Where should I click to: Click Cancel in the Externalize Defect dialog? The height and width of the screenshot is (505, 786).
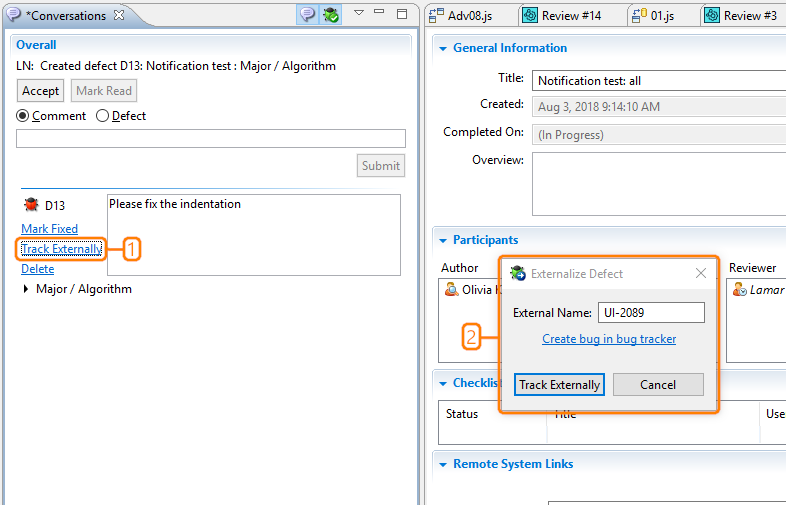658,385
